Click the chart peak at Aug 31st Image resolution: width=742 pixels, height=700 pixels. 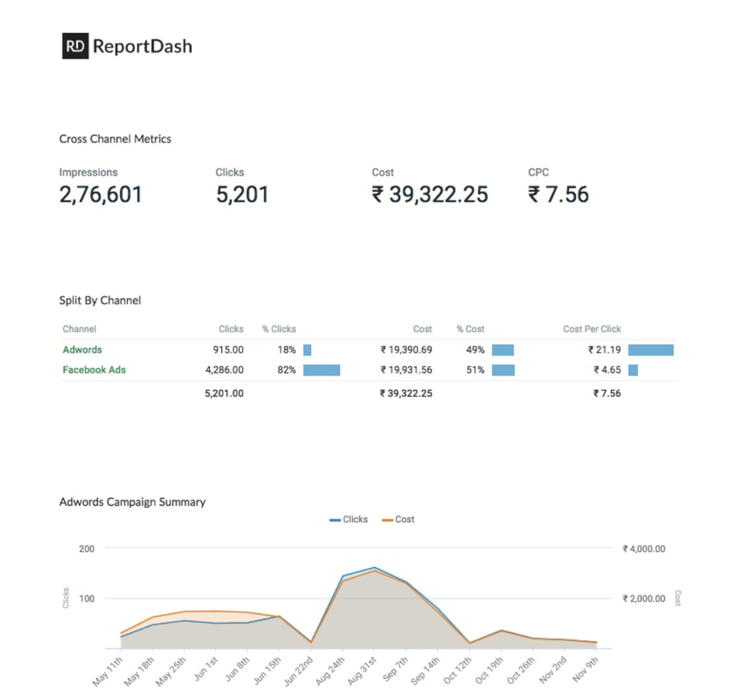click(x=375, y=567)
